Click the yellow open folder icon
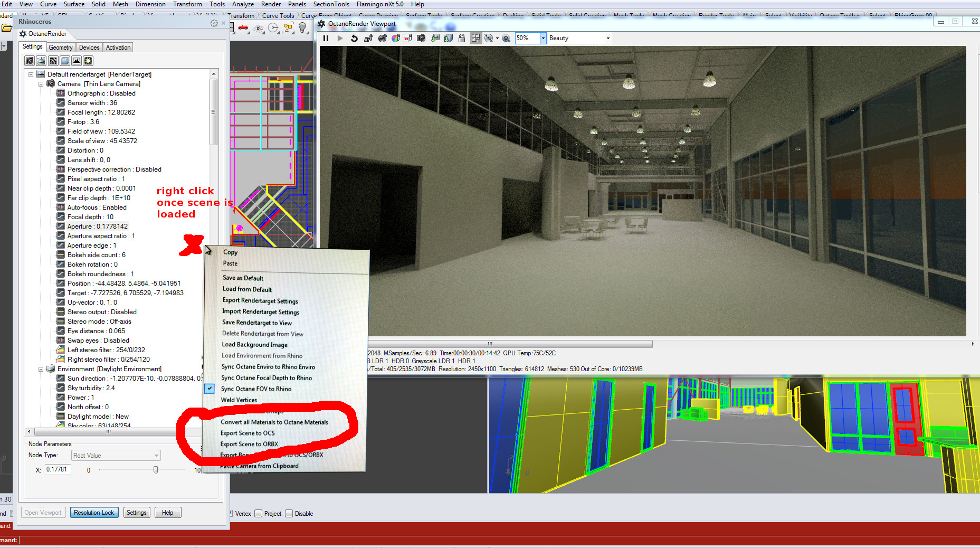The image size is (980, 548). click(x=6, y=28)
